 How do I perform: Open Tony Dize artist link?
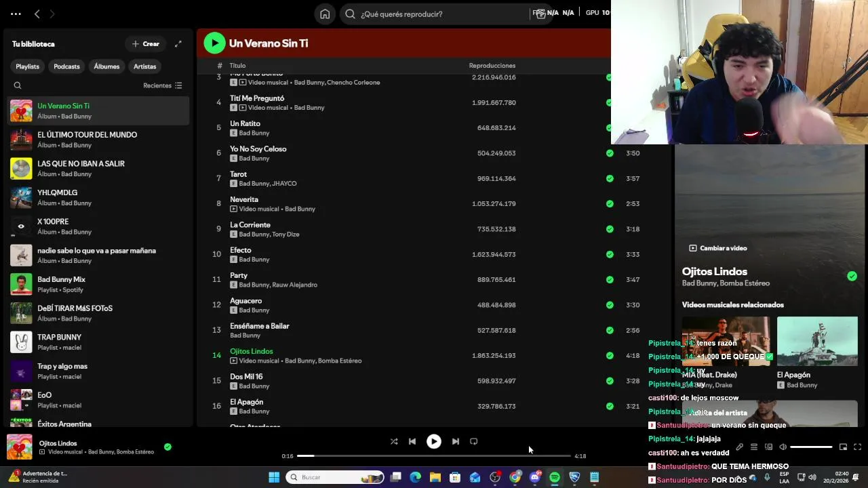(285, 235)
